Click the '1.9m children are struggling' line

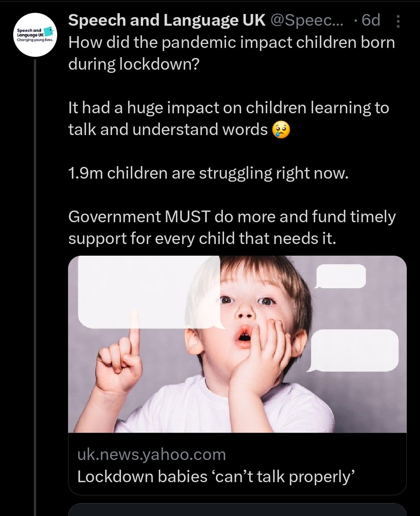[208, 173]
